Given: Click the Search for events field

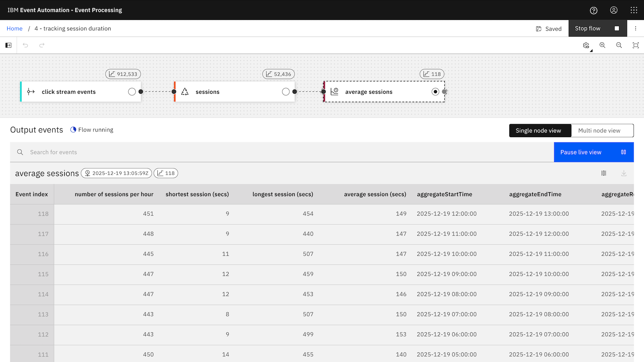Looking at the screenshot, I should tap(282, 152).
